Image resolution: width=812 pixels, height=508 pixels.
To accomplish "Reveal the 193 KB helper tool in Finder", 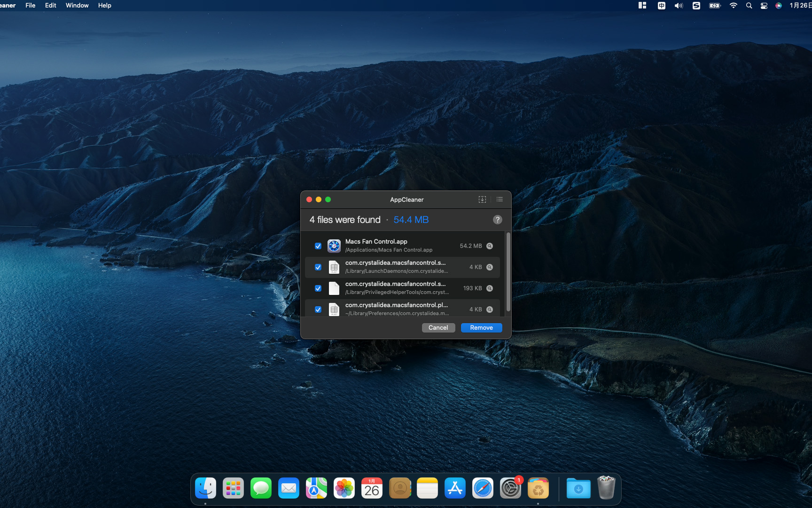I will [490, 288].
